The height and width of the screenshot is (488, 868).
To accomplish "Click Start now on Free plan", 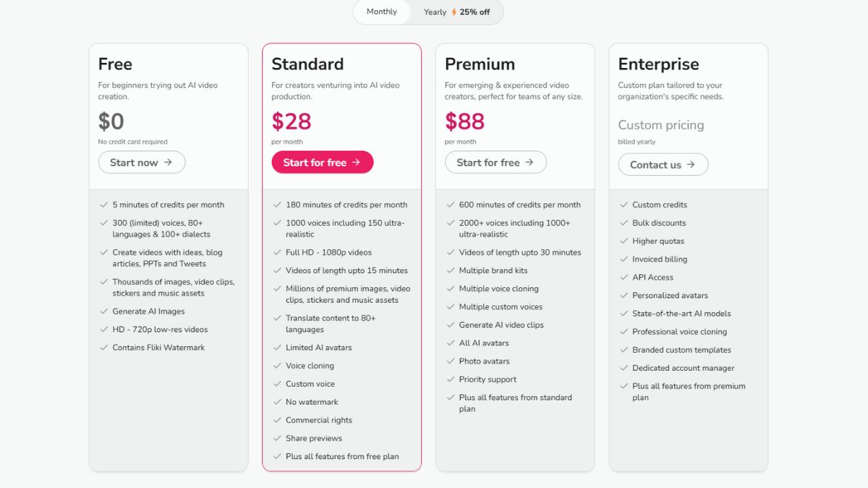I will click(142, 163).
